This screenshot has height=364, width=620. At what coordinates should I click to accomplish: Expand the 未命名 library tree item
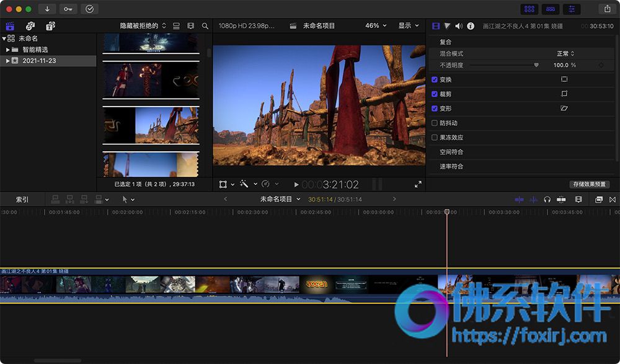4,38
